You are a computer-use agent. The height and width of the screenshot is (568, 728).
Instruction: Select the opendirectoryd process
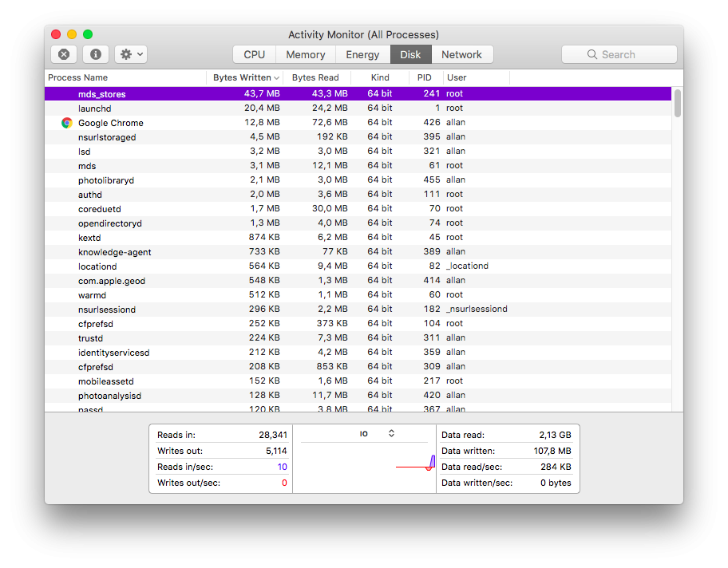pos(358,223)
